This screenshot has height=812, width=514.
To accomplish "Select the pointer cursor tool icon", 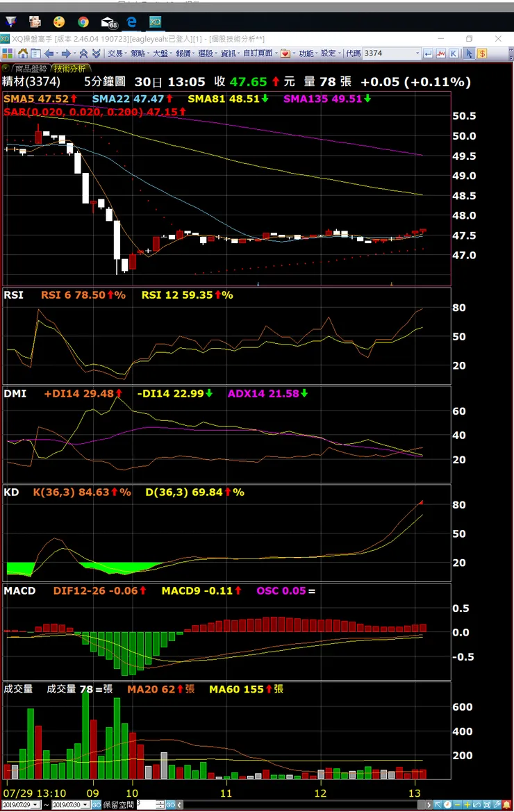I will pyautogui.click(x=469, y=53).
